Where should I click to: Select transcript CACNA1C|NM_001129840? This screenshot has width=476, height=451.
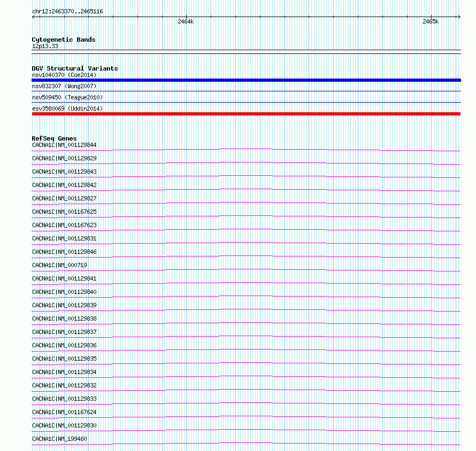pos(64,292)
